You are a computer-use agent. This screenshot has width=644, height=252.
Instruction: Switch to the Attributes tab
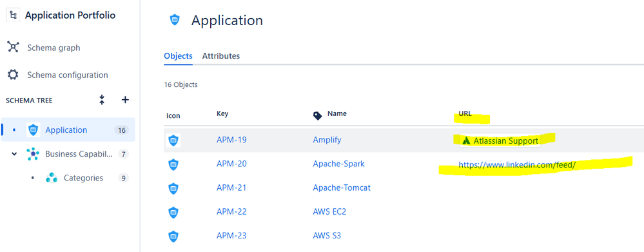click(221, 56)
